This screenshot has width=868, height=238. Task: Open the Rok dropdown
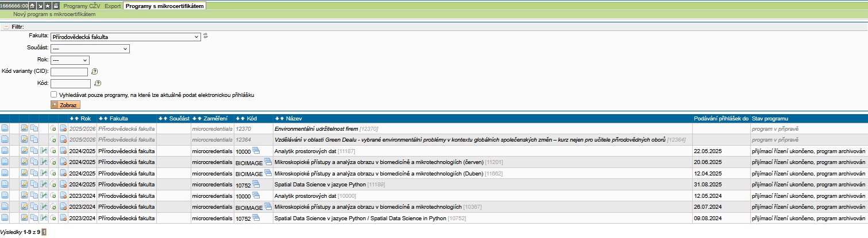(70, 60)
